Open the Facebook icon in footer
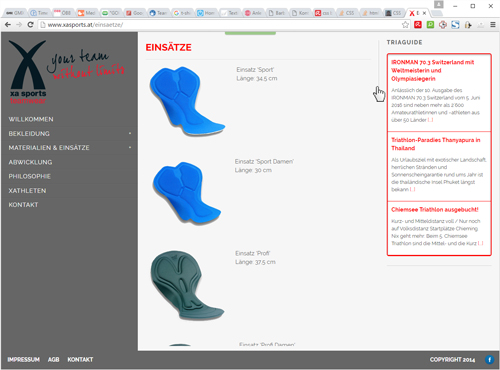 [489, 360]
